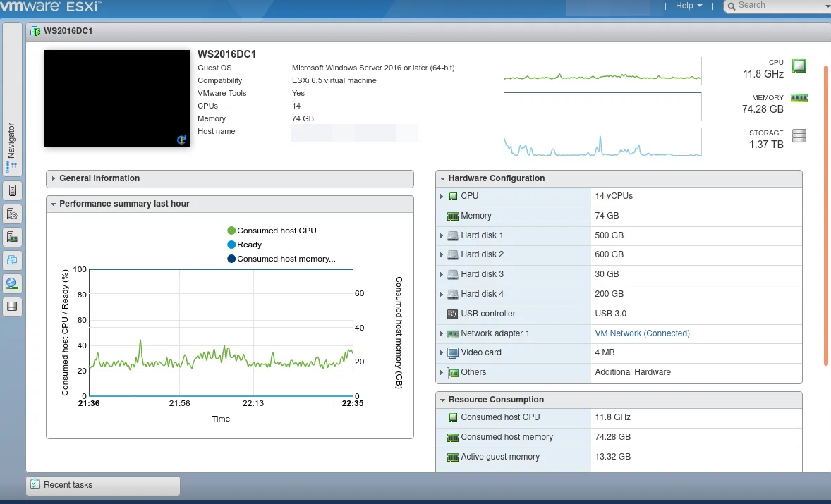Toggle the Ready legend series
The image size is (831, 504).
(x=245, y=245)
